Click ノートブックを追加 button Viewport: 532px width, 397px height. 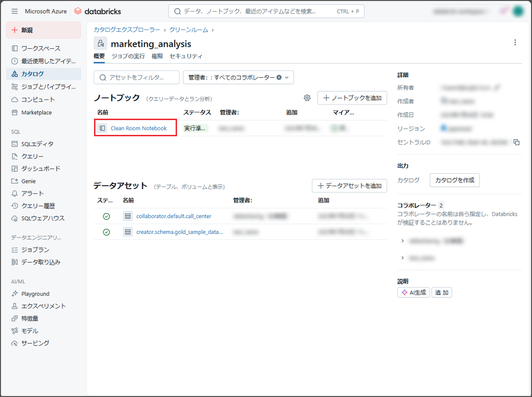tap(352, 98)
